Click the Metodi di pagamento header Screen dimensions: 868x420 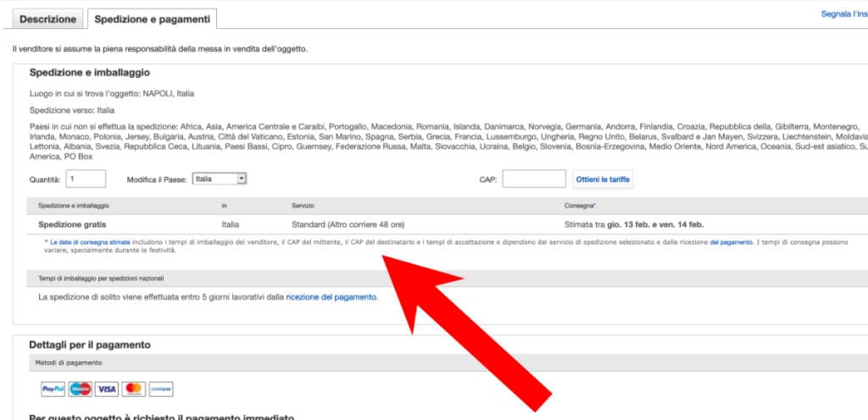pyautogui.click(x=69, y=362)
